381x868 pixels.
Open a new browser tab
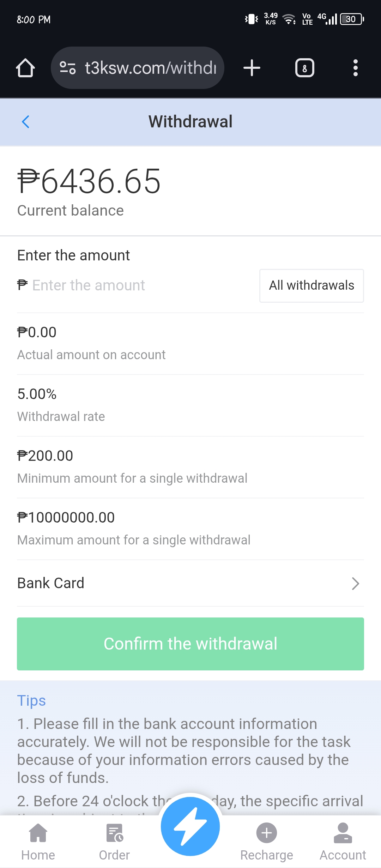pyautogui.click(x=252, y=68)
